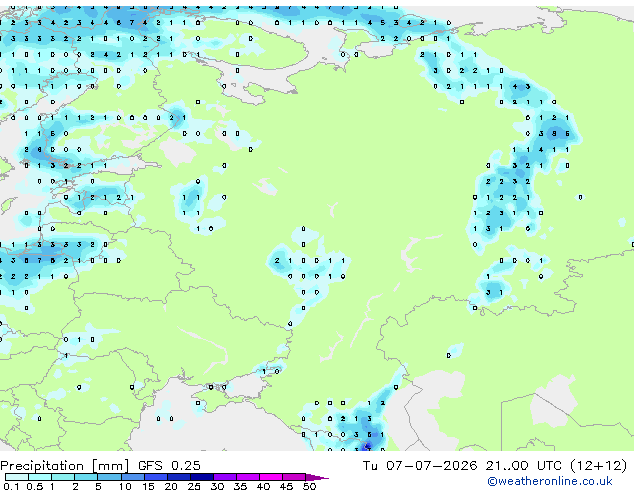Click the 'Precipitation [mm]' title text
634x490 pixels.
pos(64,466)
